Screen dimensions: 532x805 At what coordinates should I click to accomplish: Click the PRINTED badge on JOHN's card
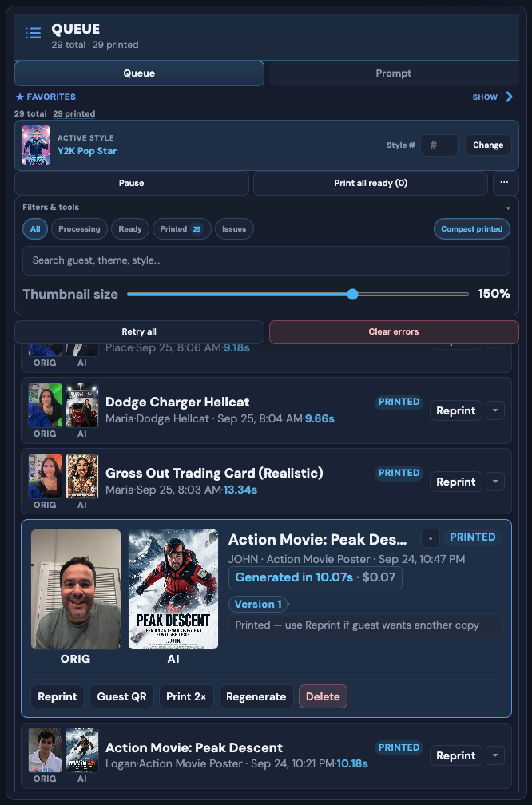pyautogui.click(x=473, y=537)
